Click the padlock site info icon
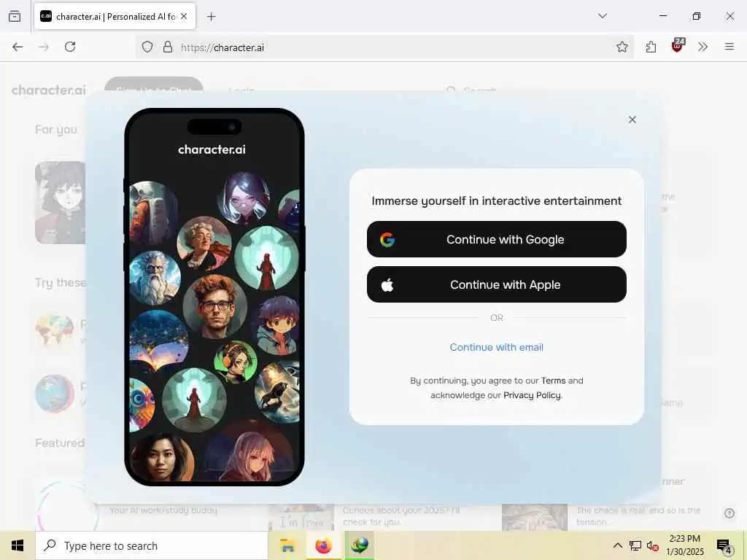Image resolution: width=747 pixels, height=560 pixels. click(x=168, y=47)
